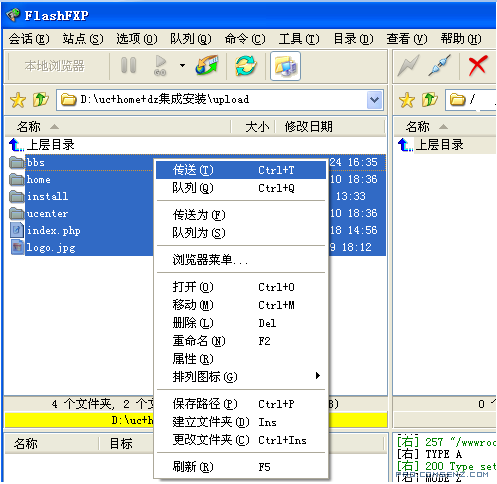
Task: Click the index.php file icon
Action: click(x=17, y=230)
